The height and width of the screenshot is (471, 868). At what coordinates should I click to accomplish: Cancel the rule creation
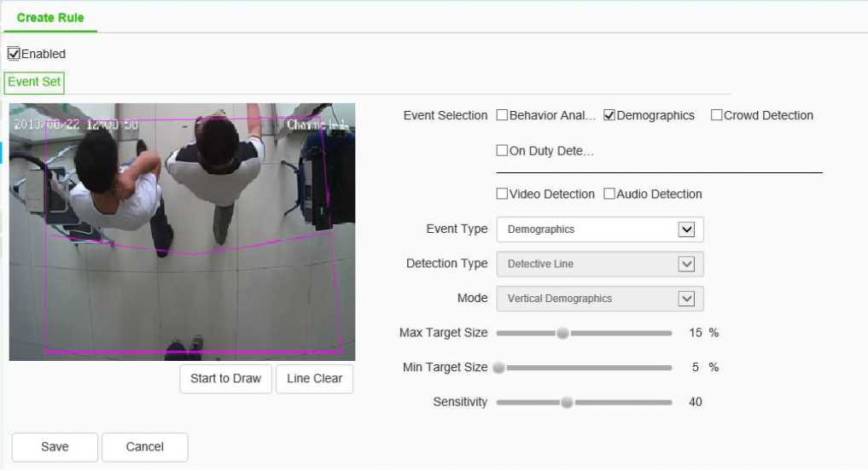click(144, 447)
